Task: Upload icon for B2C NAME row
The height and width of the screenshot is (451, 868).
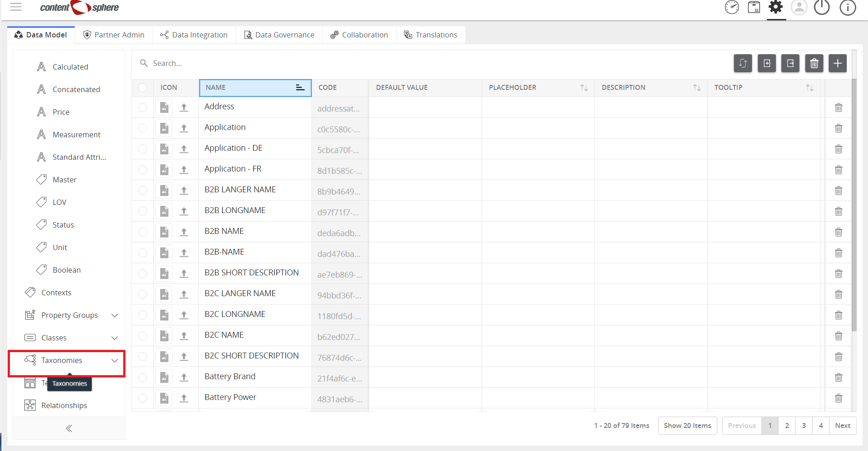Action: click(184, 336)
